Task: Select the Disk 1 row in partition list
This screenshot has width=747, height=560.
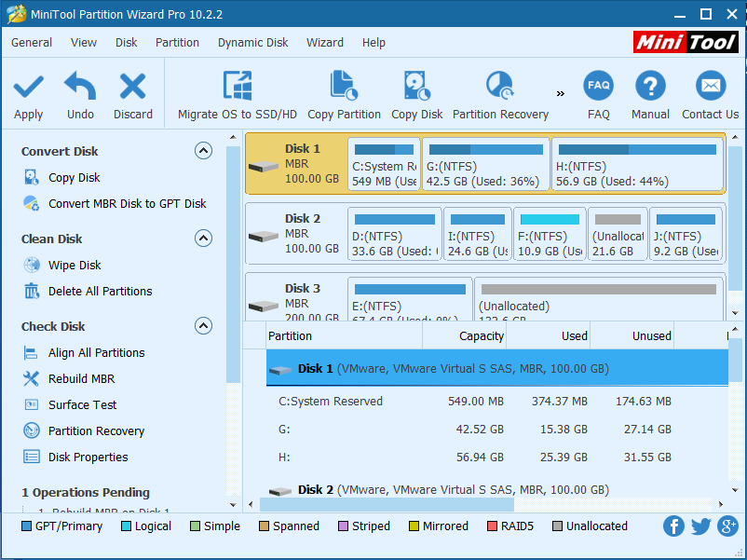Action: pos(496,368)
